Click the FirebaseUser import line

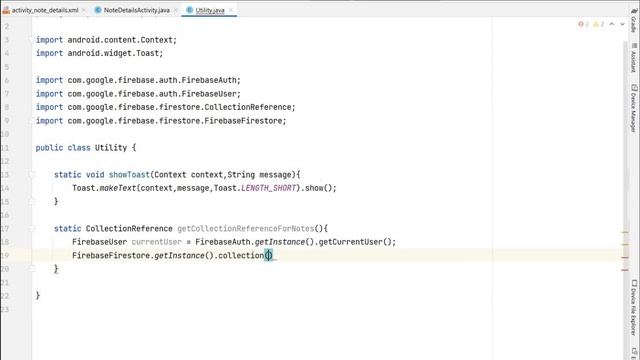click(138, 94)
